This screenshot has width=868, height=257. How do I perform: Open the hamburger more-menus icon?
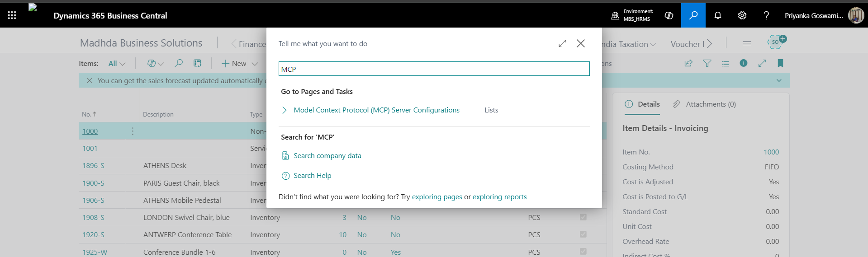point(747,43)
